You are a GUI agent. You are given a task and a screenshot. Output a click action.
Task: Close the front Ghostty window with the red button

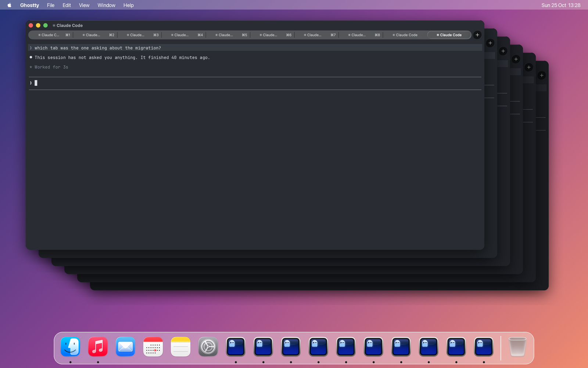pyautogui.click(x=31, y=25)
